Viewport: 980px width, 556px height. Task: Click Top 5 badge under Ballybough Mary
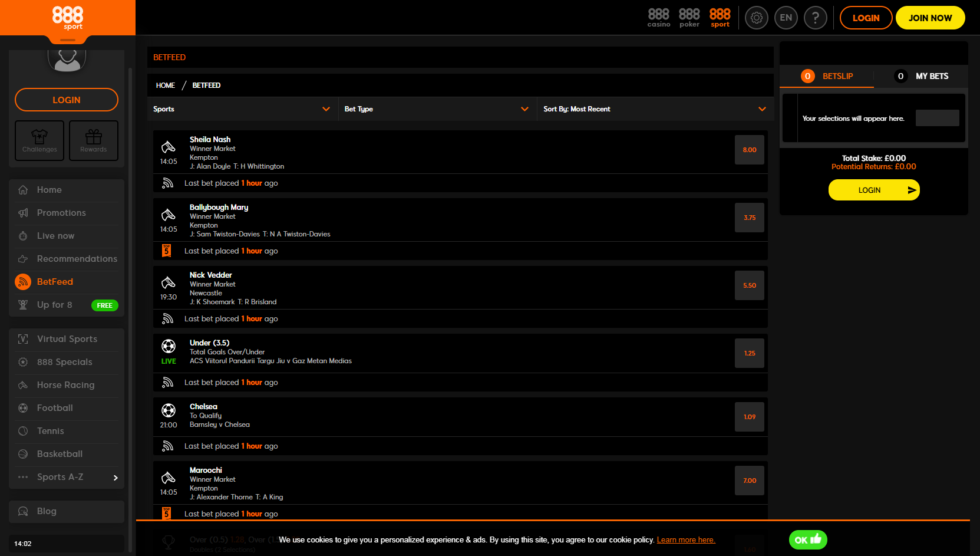pos(167,251)
